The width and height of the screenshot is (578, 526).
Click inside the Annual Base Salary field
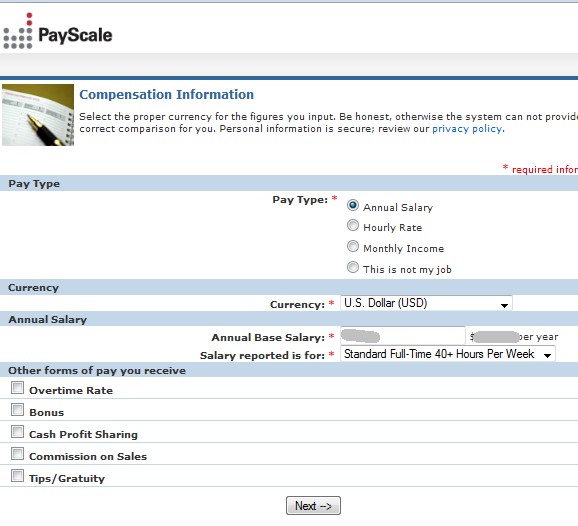[403, 336]
